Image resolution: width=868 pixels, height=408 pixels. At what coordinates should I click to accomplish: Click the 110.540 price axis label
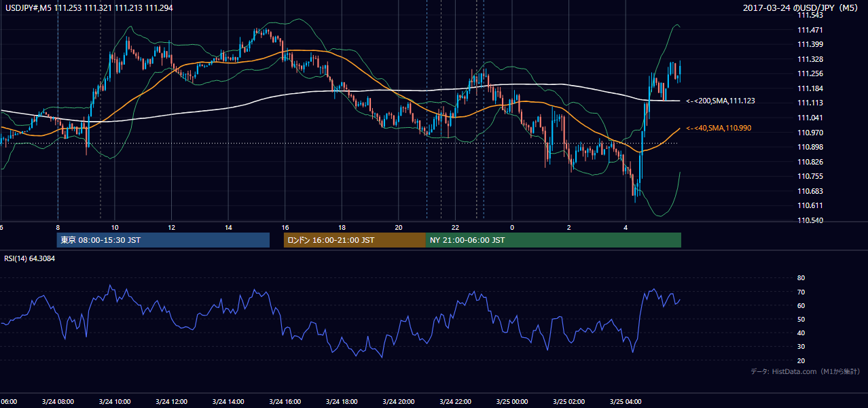[811, 220]
